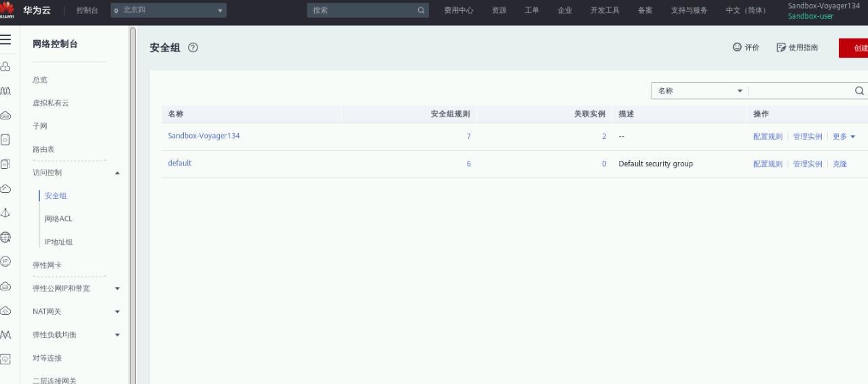Viewport: 868px width, 384px height.
Task: Open 工单 in top menu
Action: click(531, 10)
